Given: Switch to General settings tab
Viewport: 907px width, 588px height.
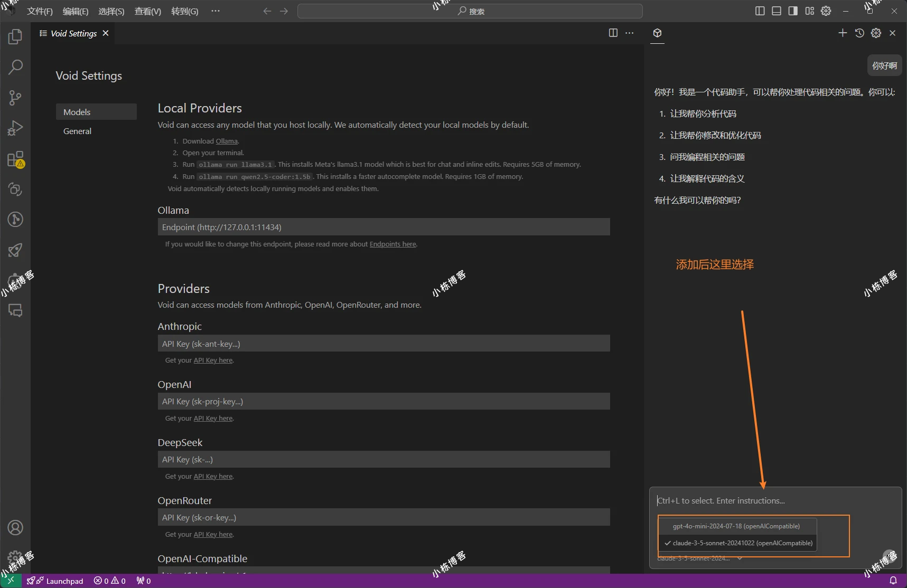Looking at the screenshot, I should click(x=77, y=131).
